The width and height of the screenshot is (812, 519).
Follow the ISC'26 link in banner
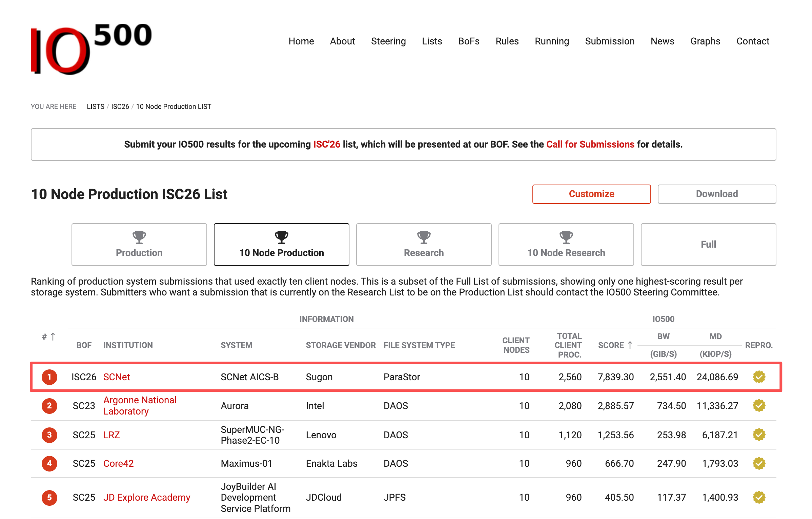coord(326,144)
